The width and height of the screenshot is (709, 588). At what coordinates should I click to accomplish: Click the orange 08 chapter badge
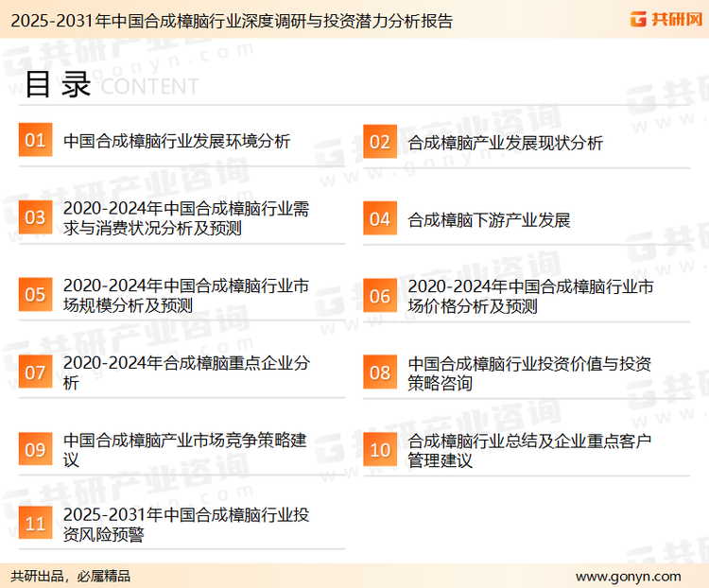[380, 372]
